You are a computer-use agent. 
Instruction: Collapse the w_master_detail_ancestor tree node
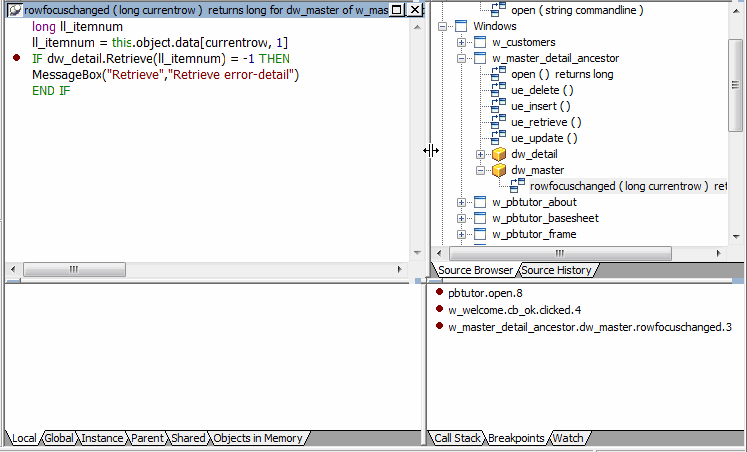tap(461, 58)
